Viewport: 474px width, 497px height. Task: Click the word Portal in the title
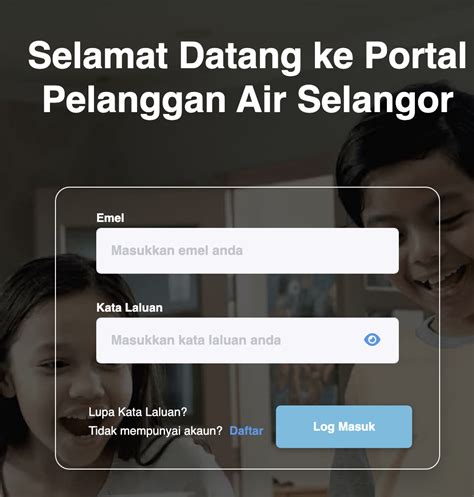pyautogui.click(x=415, y=55)
